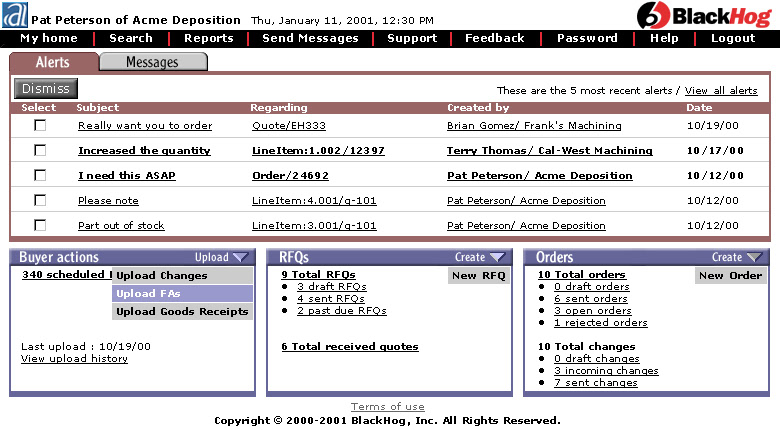Open the 'Increased the quantity' alert
The width and height of the screenshot is (780, 430).
click(x=144, y=151)
